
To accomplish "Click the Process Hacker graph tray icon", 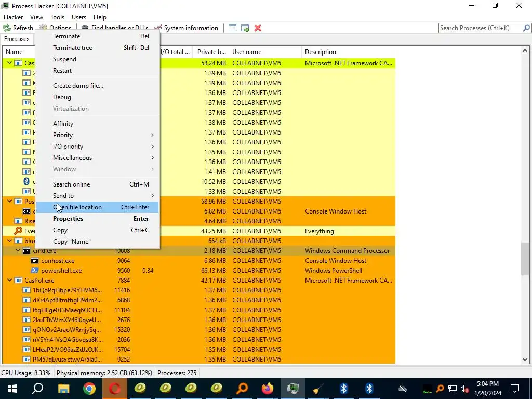I will click(428, 389).
